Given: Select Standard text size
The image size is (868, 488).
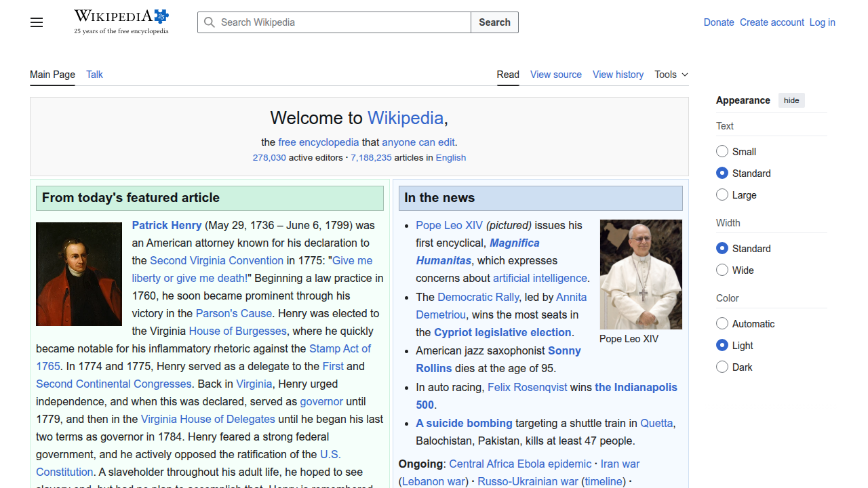Looking at the screenshot, I should pos(722,173).
